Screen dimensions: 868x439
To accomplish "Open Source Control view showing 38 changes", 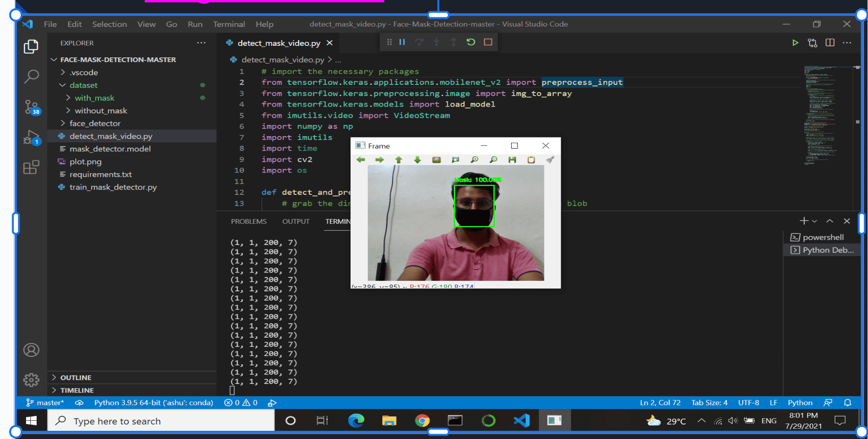I will (x=31, y=107).
